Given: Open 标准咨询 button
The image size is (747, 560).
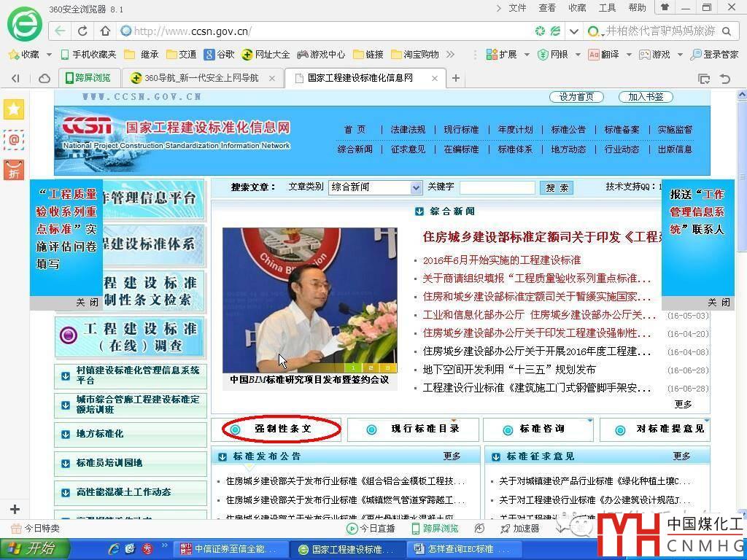Looking at the screenshot, I should pyautogui.click(x=538, y=429).
